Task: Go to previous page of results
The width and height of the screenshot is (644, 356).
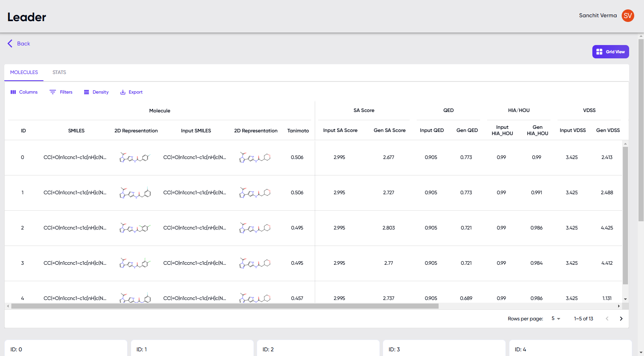Action: 607,319
